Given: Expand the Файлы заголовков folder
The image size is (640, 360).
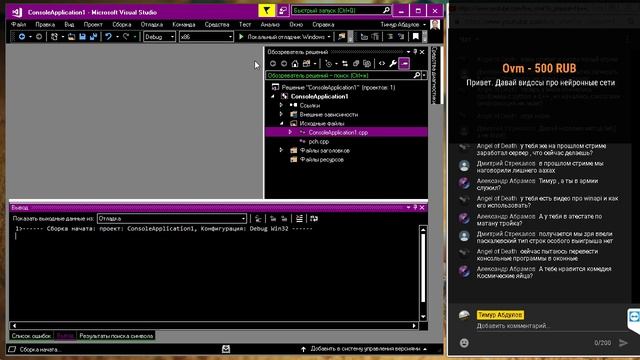Looking at the screenshot, I should (x=281, y=150).
